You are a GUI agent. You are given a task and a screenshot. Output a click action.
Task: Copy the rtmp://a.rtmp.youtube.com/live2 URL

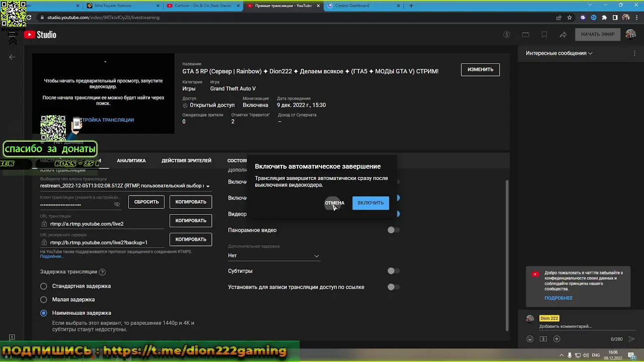(191, 221)
